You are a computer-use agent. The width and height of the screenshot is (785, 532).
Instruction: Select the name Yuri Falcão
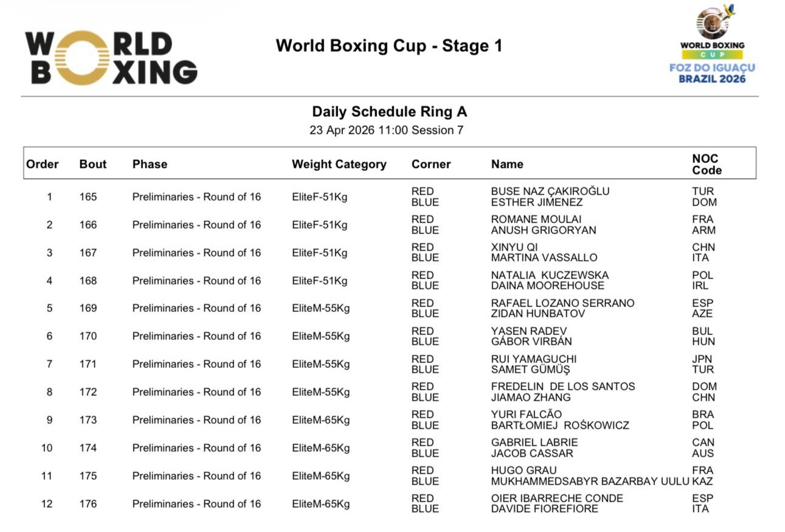527,415
